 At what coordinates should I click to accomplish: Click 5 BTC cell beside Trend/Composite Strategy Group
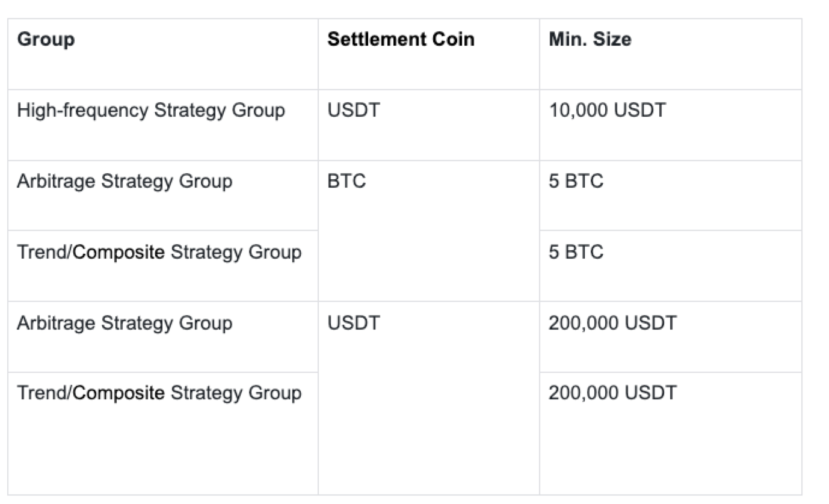pyautogui.click(x=671, y=266)
